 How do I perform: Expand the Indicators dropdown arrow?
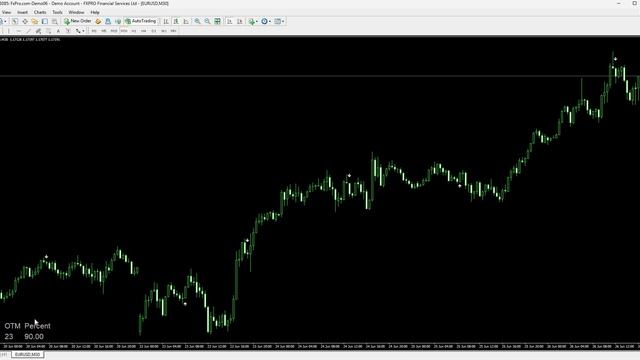256,21
